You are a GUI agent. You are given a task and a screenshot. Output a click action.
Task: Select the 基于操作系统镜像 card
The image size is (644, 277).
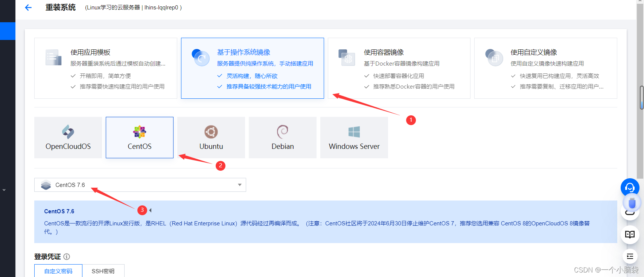[x=253, y=68]
